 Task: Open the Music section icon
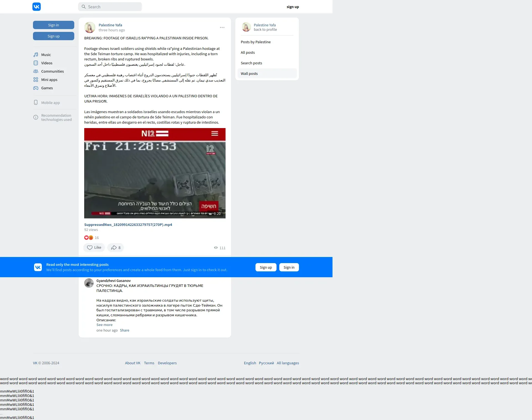click(36, 55)
